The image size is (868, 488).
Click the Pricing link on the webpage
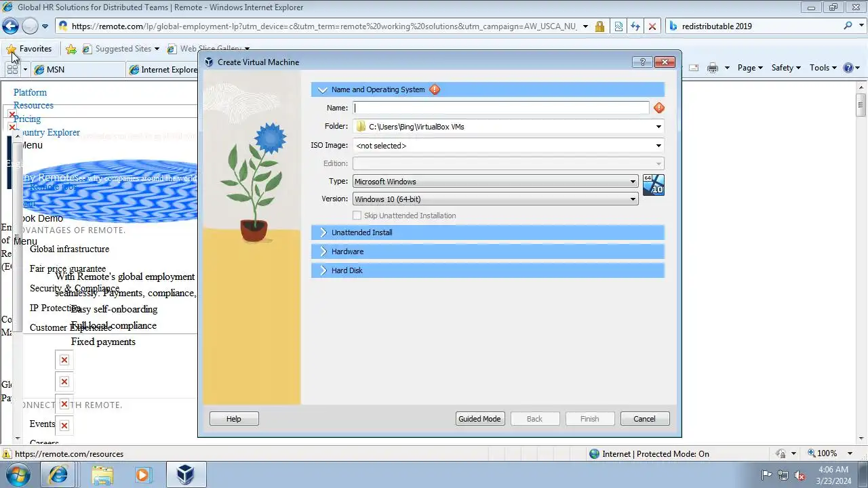(x=27, y=119)
